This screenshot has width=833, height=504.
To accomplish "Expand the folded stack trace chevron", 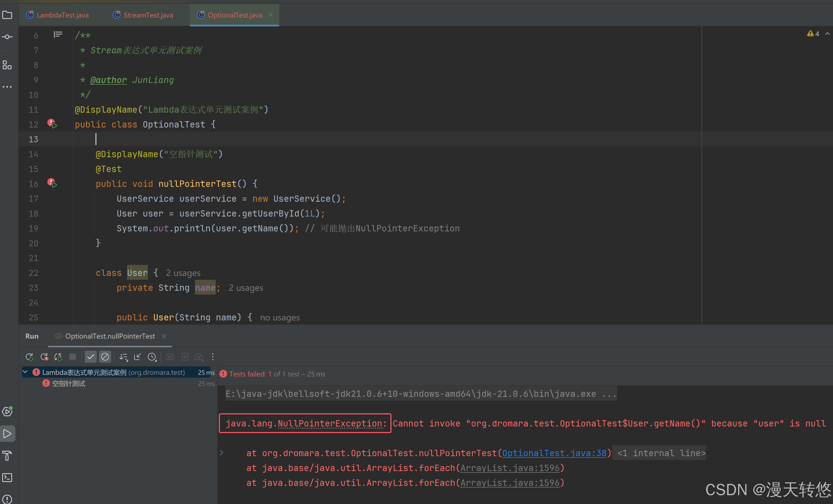I will [x=222, y=453].
